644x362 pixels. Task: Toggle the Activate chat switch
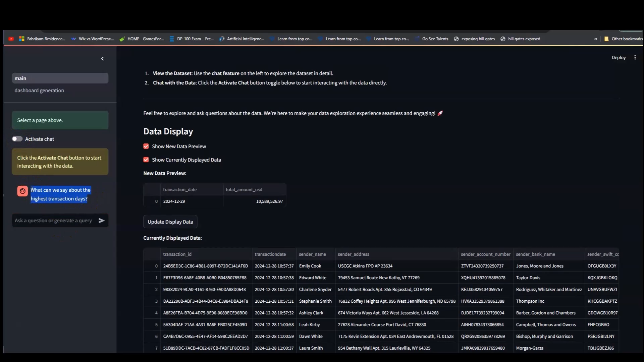(x=17, y=139)
